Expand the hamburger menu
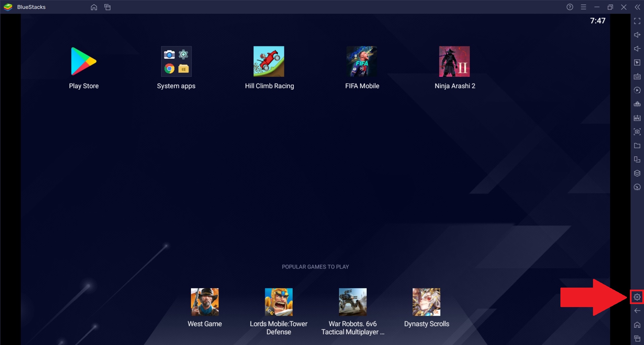 [x=584, y=7]
